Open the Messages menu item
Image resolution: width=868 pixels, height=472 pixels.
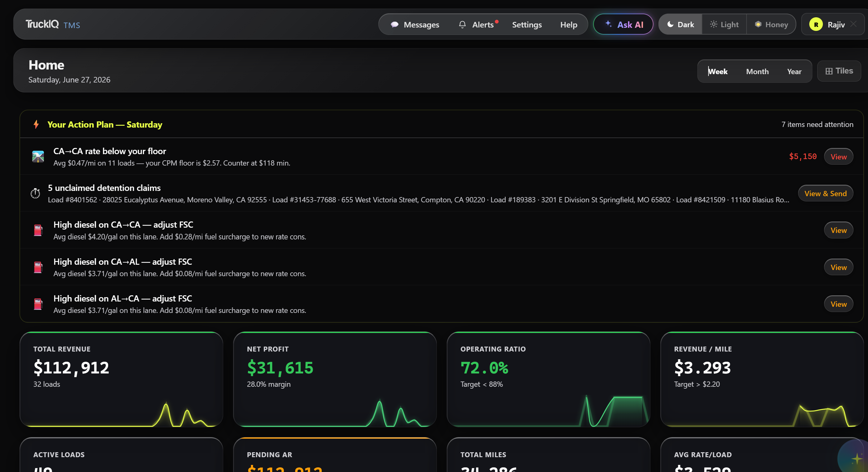[415, 25]
